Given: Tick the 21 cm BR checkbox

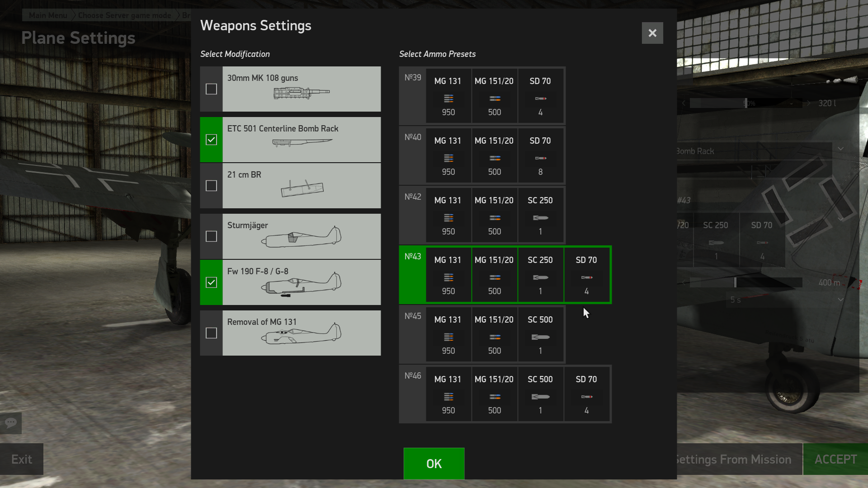Looking at the screenshot, I should pyautogui.click(x=211, y=186).
